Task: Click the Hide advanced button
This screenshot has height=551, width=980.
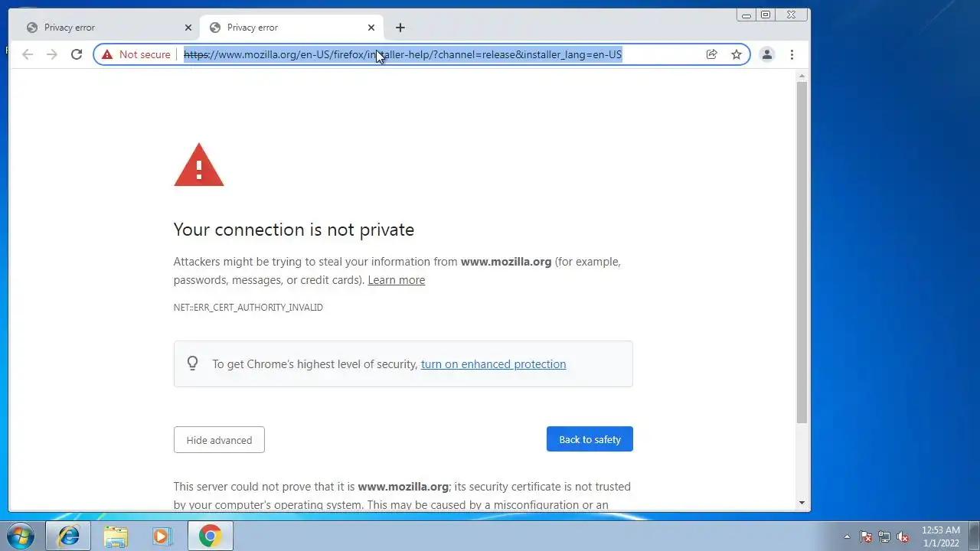Action: point(219,440)
